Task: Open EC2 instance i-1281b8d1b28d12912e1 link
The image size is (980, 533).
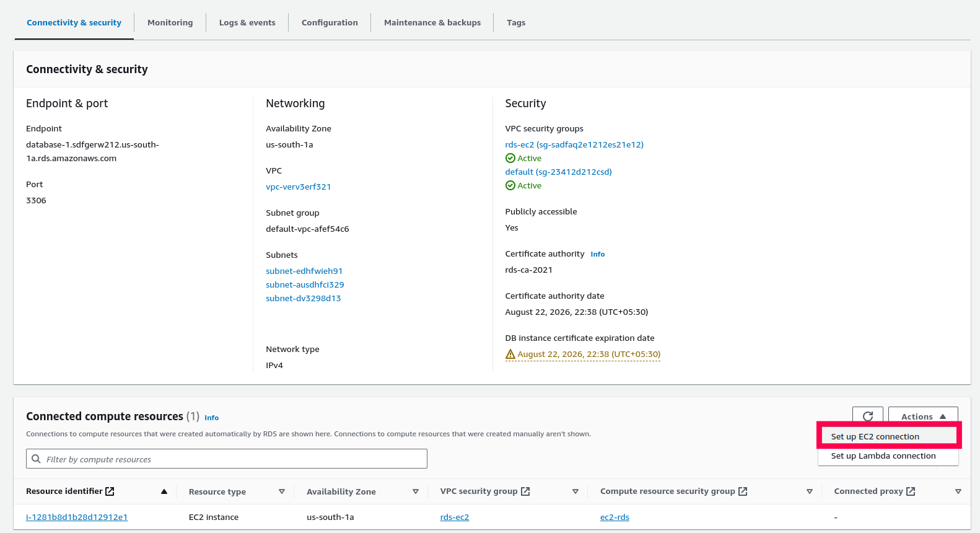Action: pos(77,517)
